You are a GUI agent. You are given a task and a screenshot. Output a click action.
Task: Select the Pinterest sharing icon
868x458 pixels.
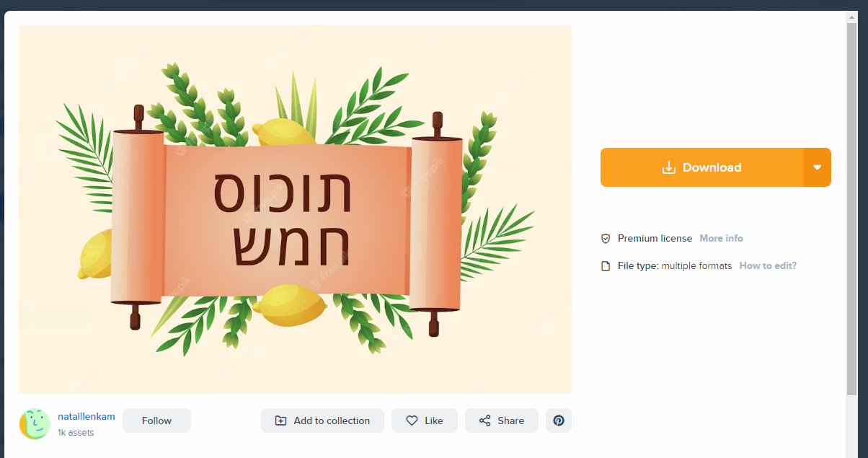pos(559,420)
